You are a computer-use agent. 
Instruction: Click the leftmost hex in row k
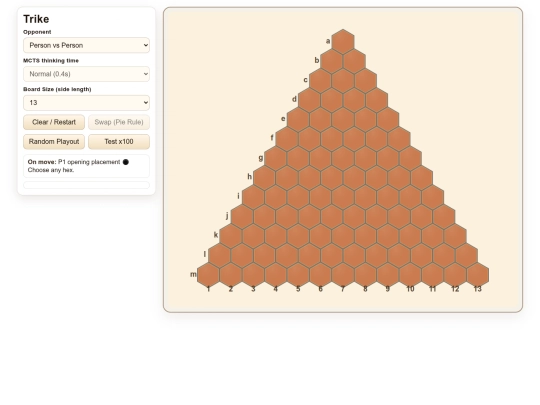tap(230, 236)
